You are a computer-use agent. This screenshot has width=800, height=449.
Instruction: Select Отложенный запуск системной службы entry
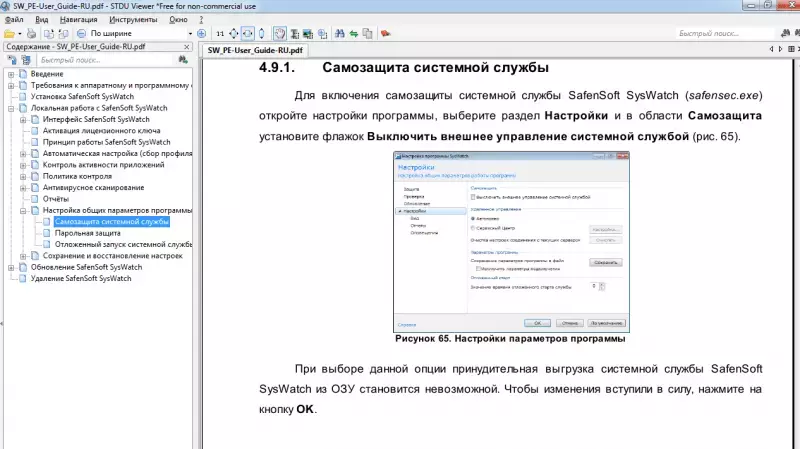(123, 244)
